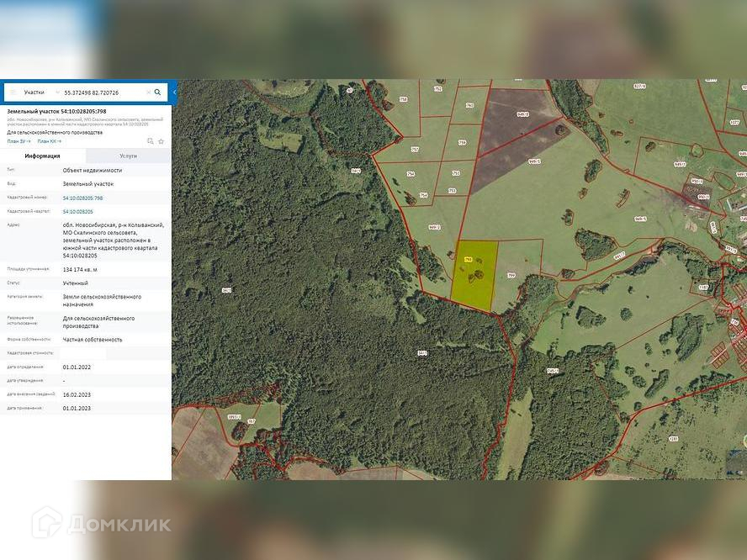747x560 pixels.
Task: Open the Участки search type dropdown
Action: [41, 92]
